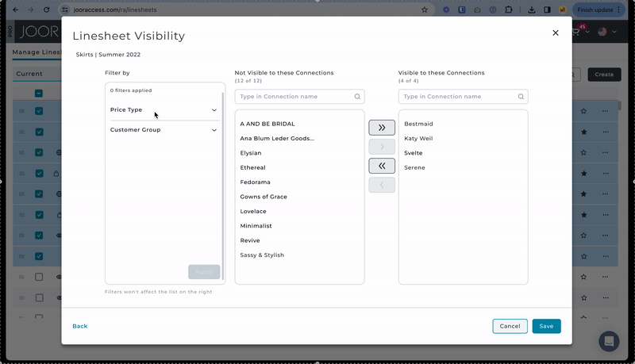
Task: Bookmark page with the star icon
Action: click(425, 10)
